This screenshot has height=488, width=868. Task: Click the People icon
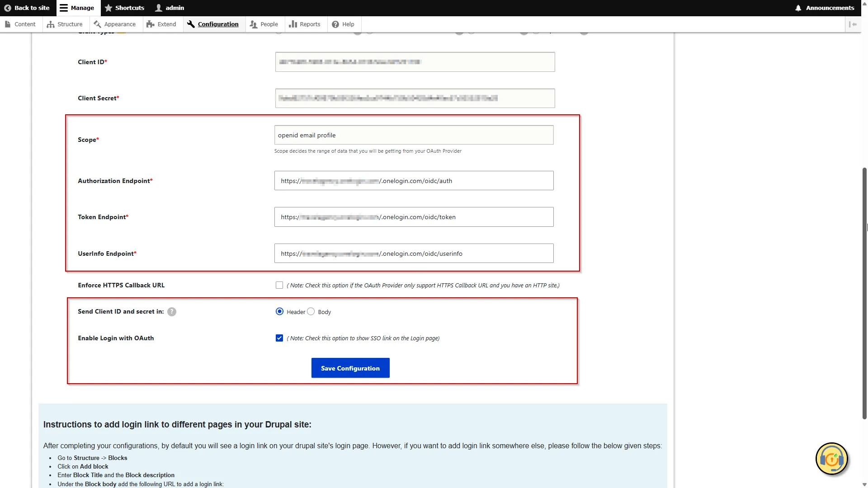(254, 24)
